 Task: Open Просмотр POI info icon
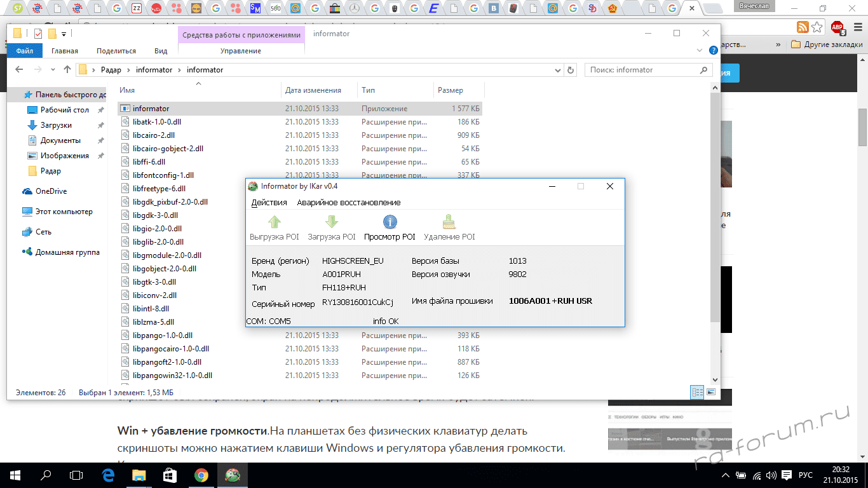(390, 222)
